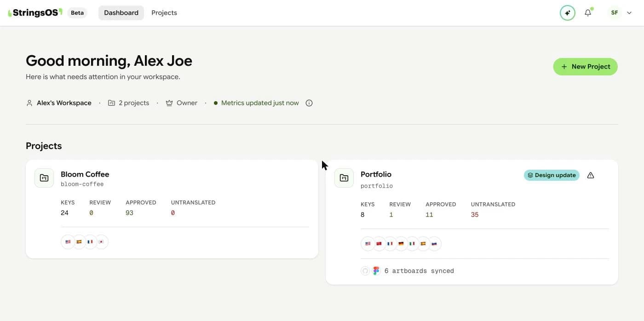Click the France flag in Bloom Coffee
This screenshot has width=644, height=321.
tap(90, 242)
